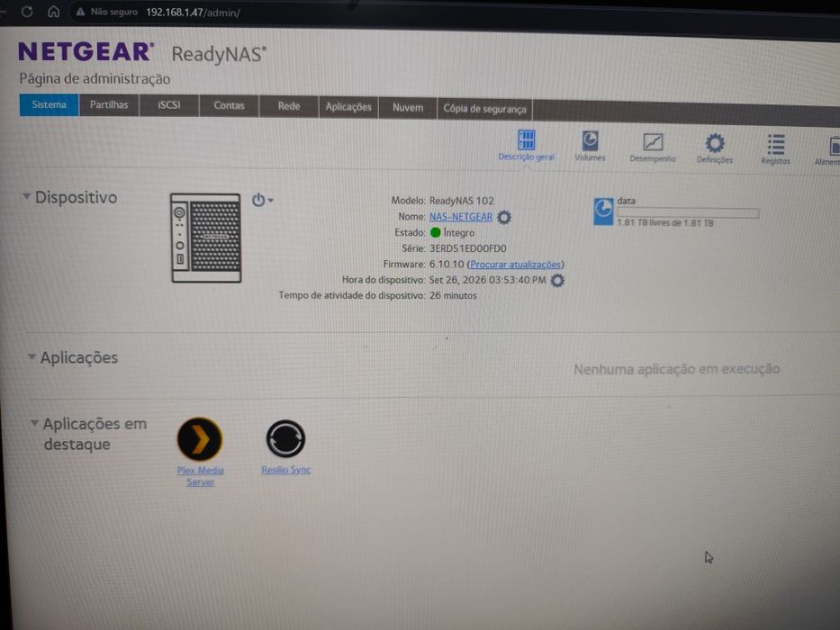This screenshot has height=630, width=840.
Task: Open the Plex Media Server link
Action: tap(201, 476)
